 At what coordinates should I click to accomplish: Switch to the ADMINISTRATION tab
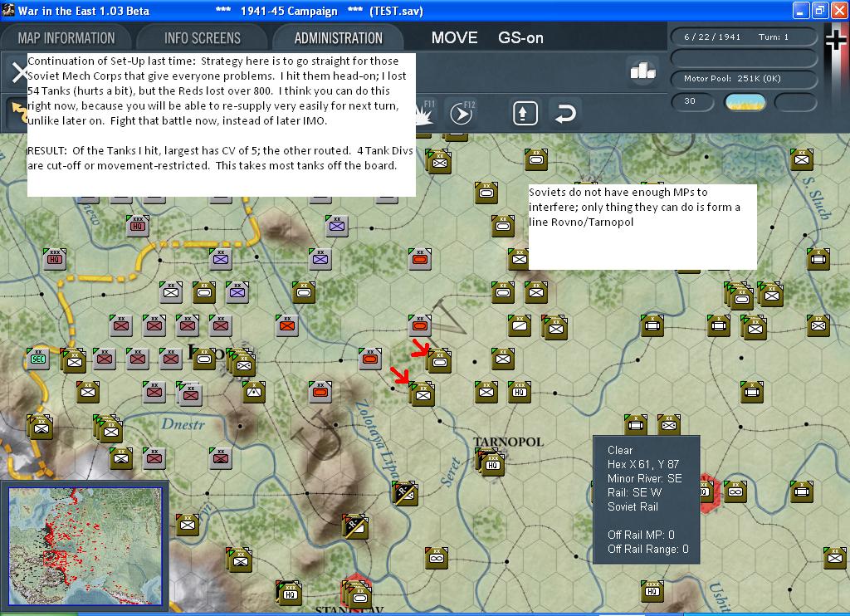click(339, 38)
